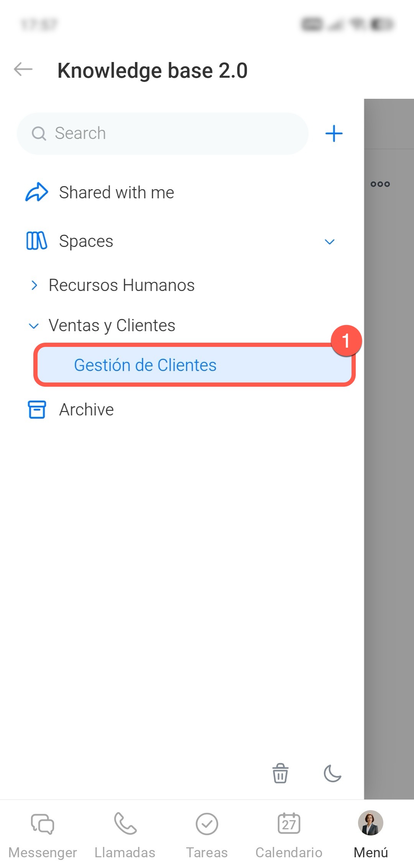This screenshot has width=414, height=868.
Task: Open the Tareas tab
Action: [x=207, y=835]
